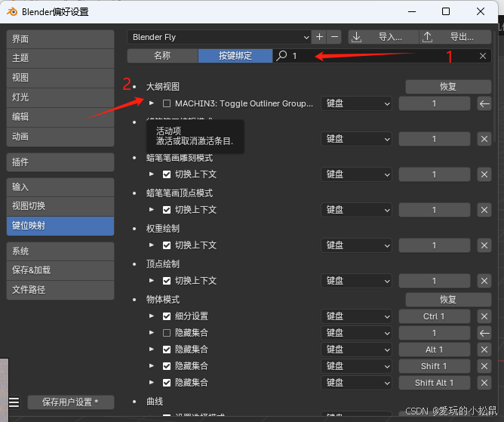Open the hamburger menu beside 保存用户设置
The image size is (504, 422).
14,402
